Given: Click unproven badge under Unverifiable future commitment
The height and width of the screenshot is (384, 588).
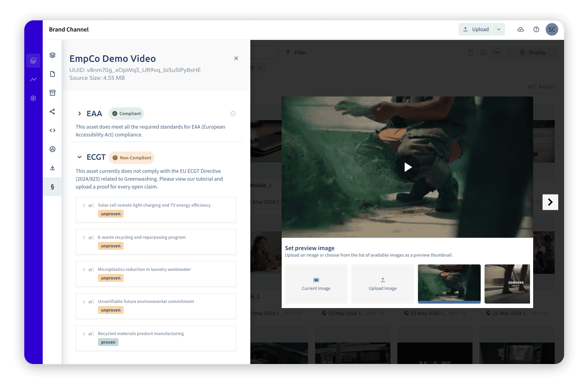Looking at the screenshot, I should [111, 310].
